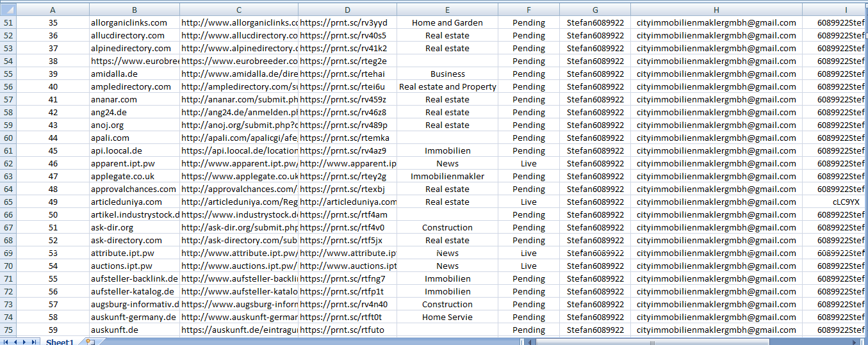The image size is (868, 345).
Task: Click cell containing api.loocal.de
Action: 135,150
